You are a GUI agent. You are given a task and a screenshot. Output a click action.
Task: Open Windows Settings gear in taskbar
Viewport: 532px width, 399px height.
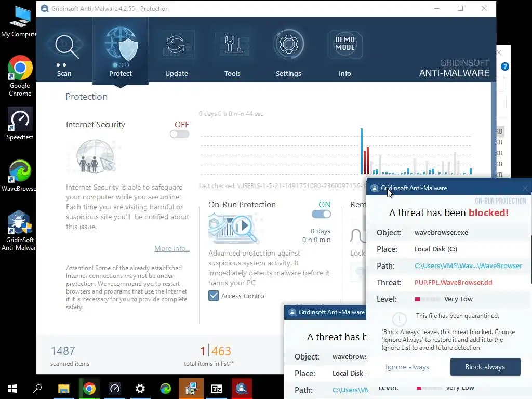140,388
